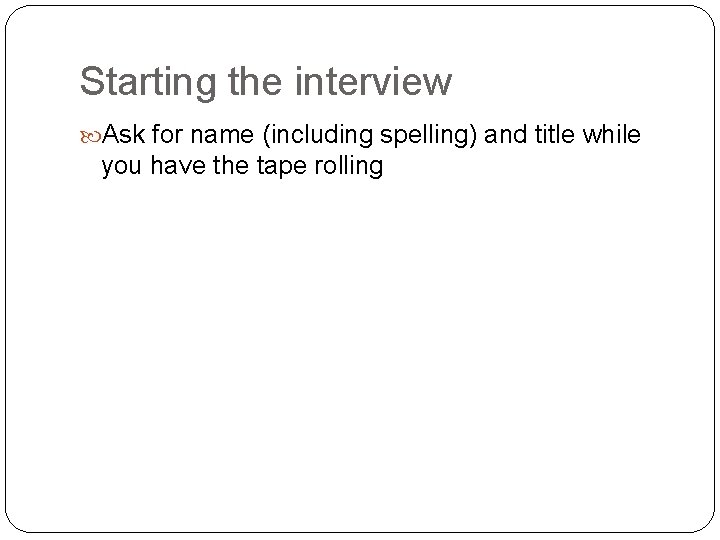720x540 pixels.
Task: Click the word "Ask" in the bullet
Action: (x=124, y=135)
